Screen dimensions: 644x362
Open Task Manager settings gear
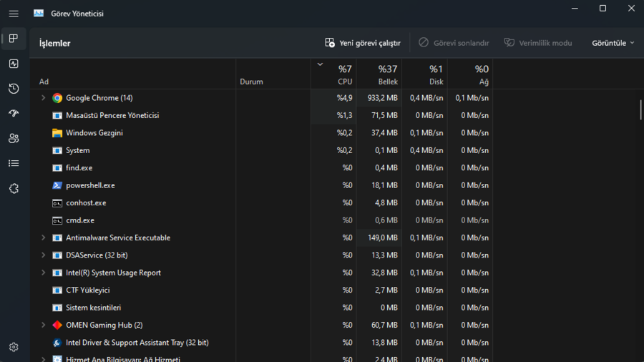[x=14, y=347]
